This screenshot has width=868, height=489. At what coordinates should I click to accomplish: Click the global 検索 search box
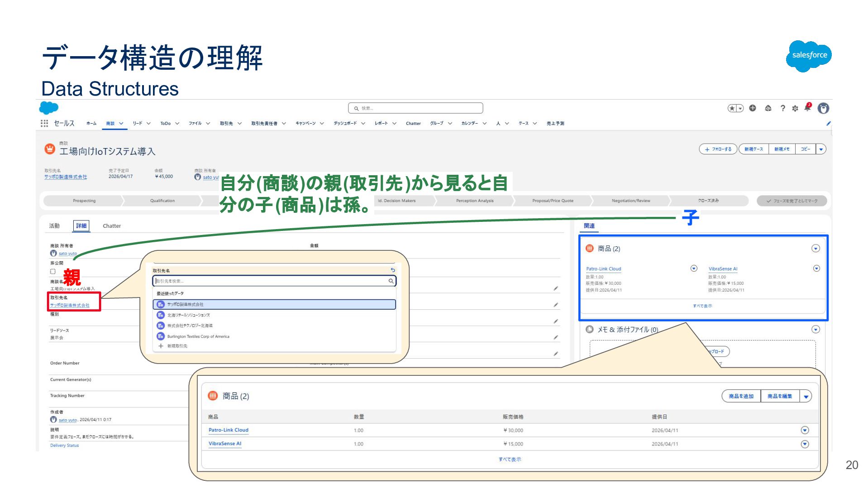coord(415,108)
